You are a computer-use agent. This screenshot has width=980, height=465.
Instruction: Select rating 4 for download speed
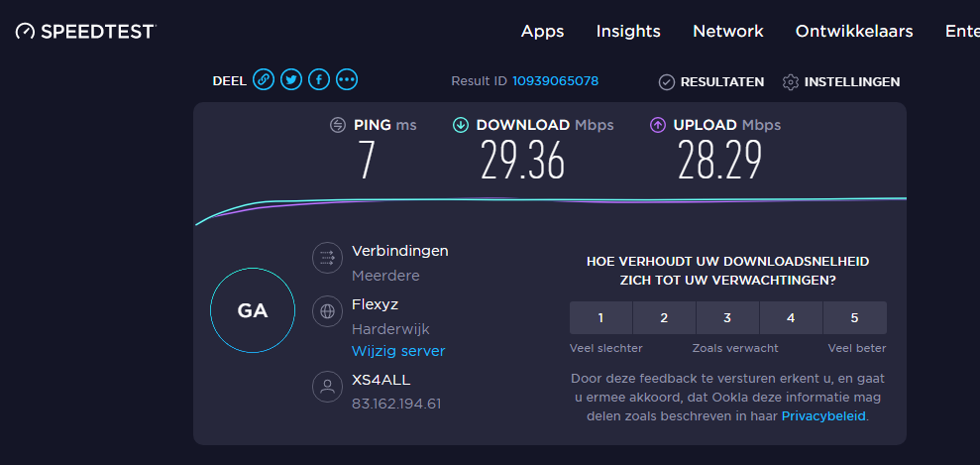click(x=791, y=318)
